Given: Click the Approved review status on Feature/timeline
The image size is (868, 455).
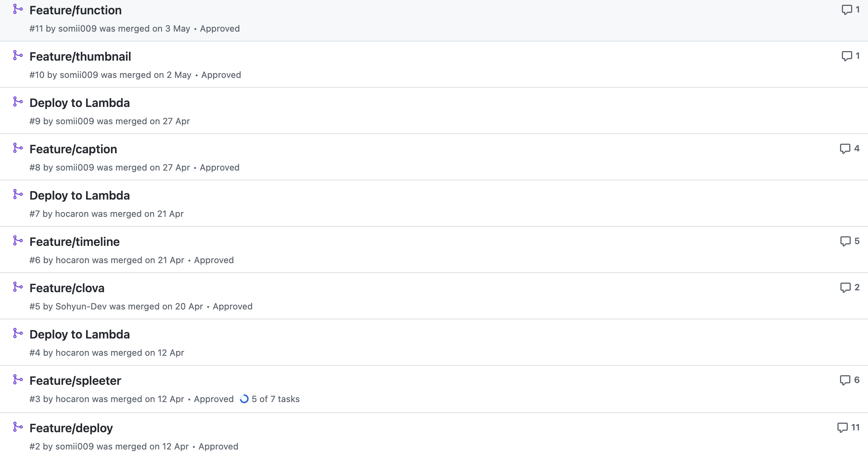Looking at the screenshot, I should coord(214,260).
